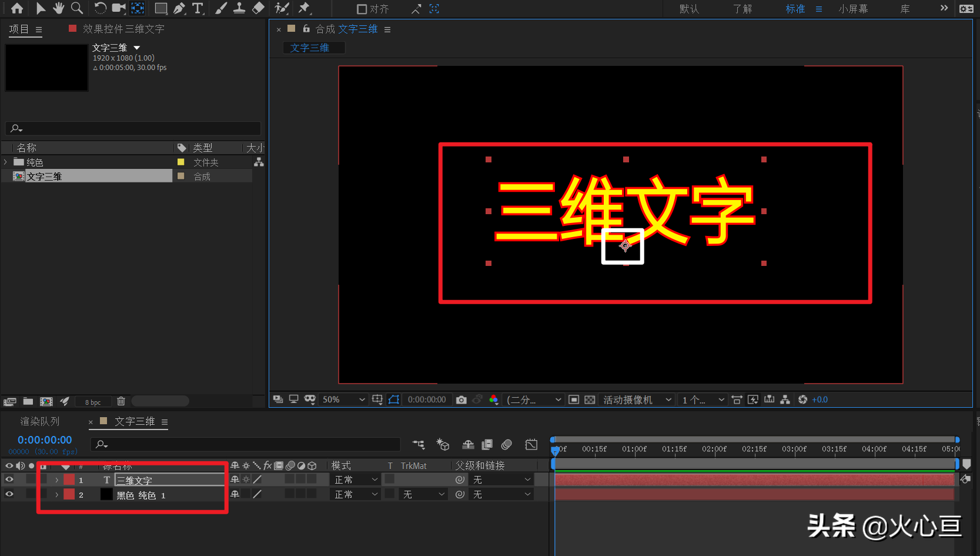Select the Pen tool
The width and height of the screenshot is (980, 556).
tap(179, 8)
